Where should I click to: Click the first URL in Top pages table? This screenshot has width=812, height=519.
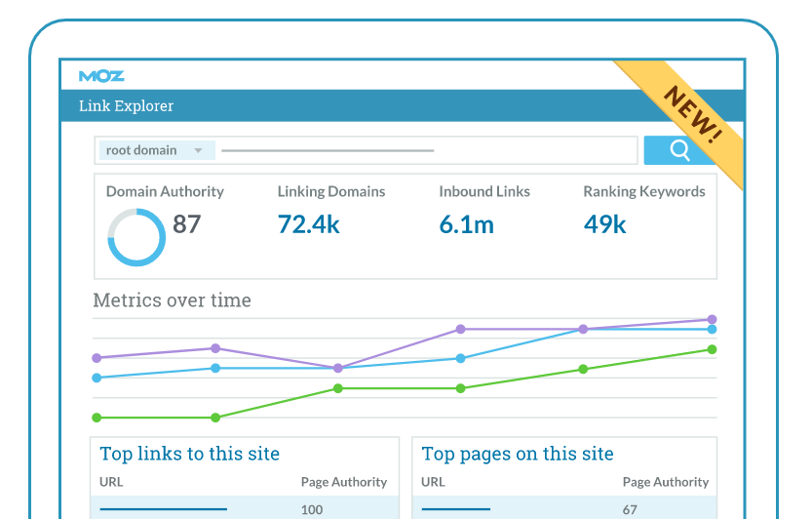pos(456,509)
